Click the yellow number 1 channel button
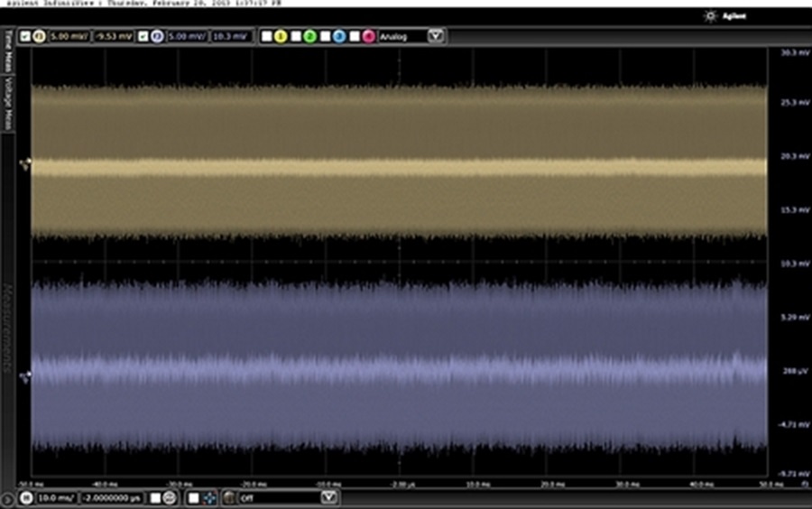Viewport: 812px width, 509px height. coord(281,36)
